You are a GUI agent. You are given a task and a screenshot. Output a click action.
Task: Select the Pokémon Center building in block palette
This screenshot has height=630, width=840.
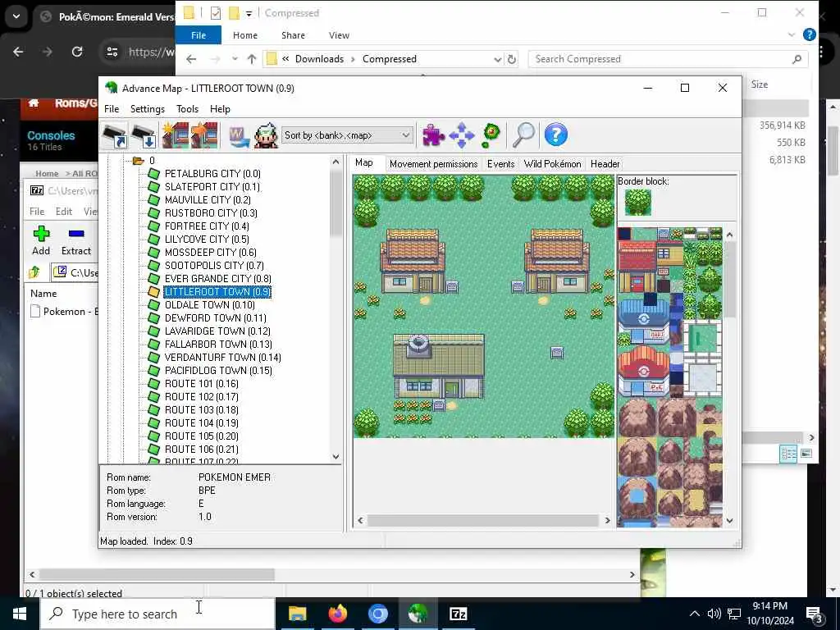(x=644, y=372)
